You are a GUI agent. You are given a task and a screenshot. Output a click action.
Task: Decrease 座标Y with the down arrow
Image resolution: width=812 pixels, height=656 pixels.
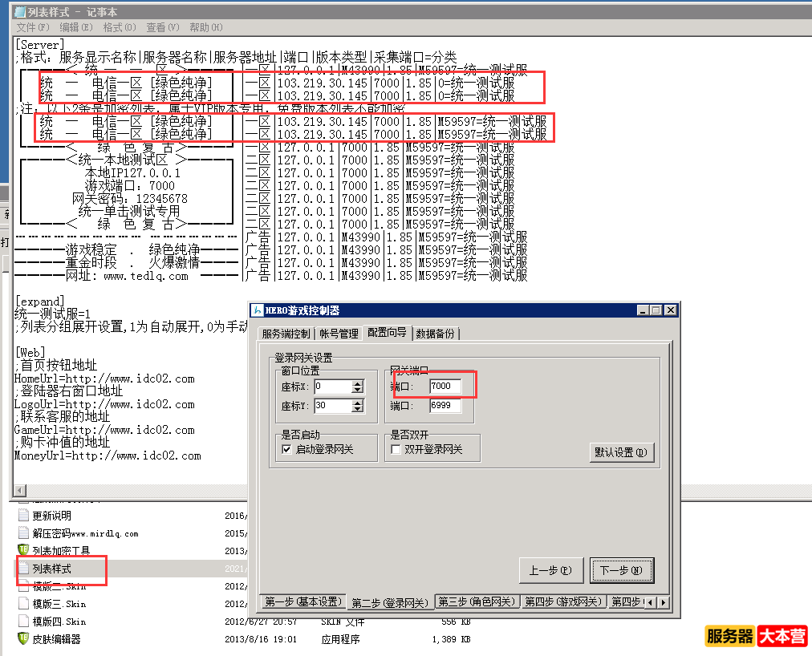(x=358, y=410)
